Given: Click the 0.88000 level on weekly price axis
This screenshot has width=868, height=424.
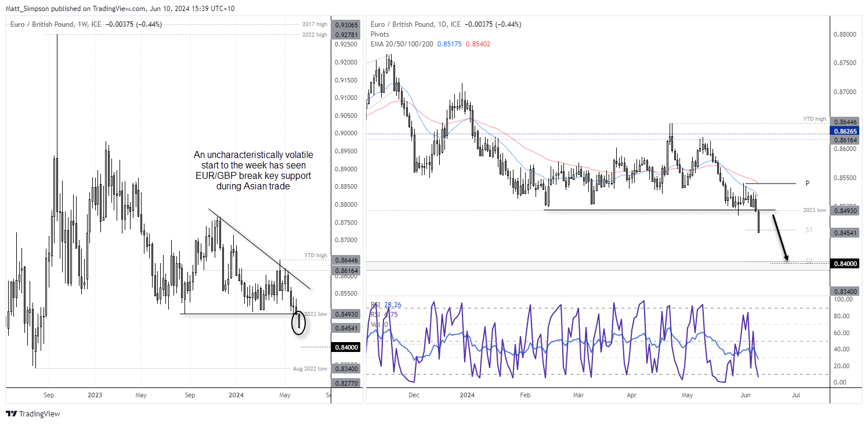Looking at the screenshot, I should 345,204.
